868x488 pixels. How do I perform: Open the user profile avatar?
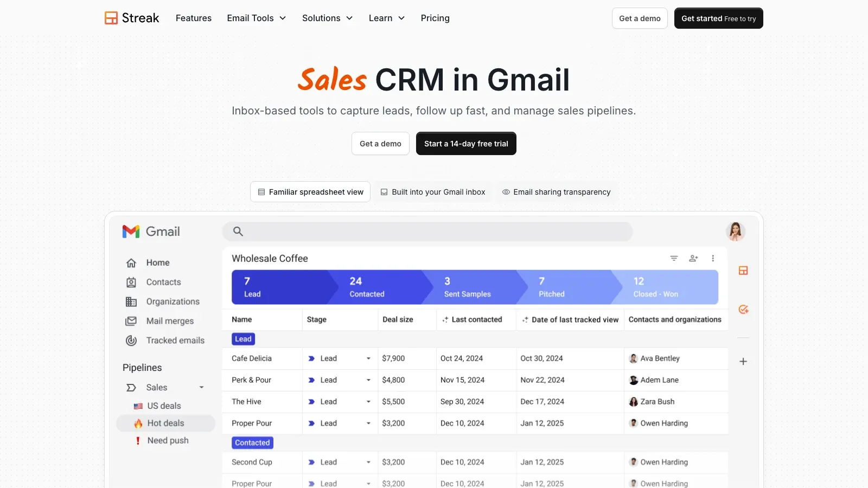pos(735,232)
